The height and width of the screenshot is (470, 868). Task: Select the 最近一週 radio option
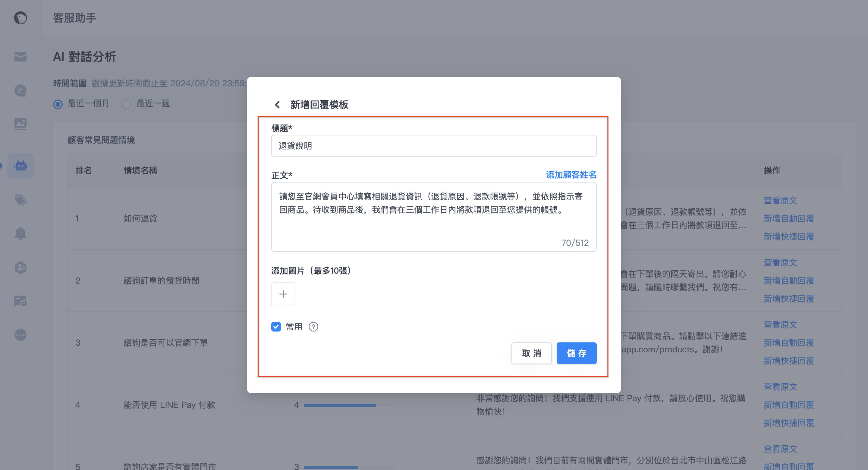(x=126, y=104)
